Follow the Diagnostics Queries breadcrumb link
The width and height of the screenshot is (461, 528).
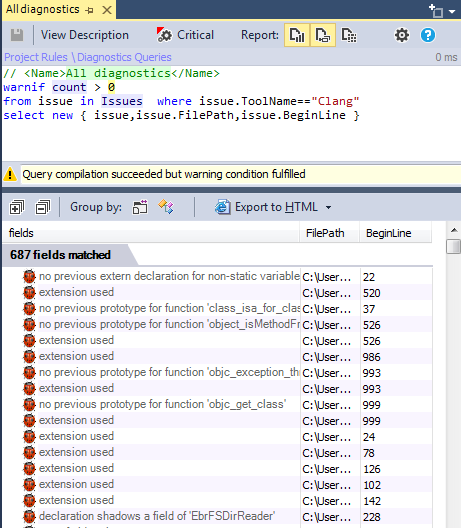pos(124,57)
